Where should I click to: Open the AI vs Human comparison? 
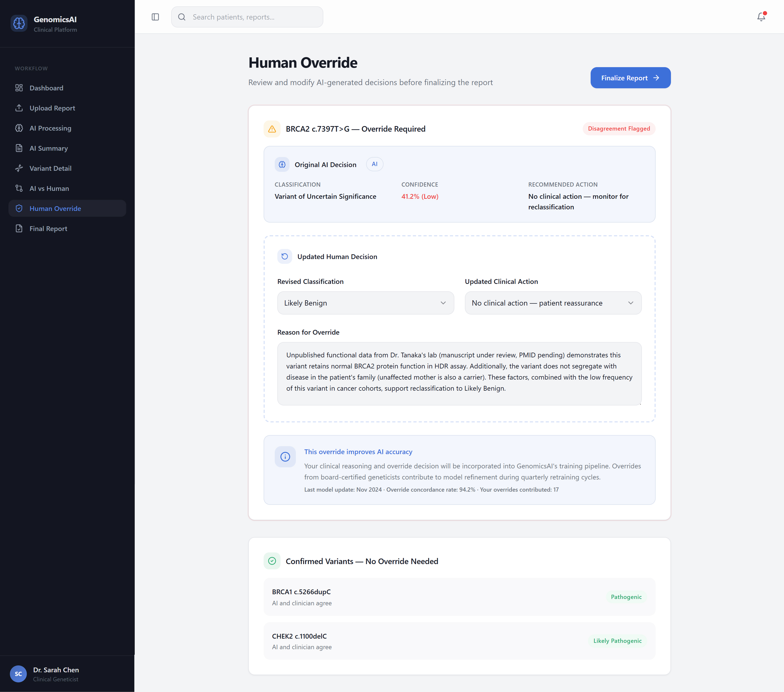point(67,188)
